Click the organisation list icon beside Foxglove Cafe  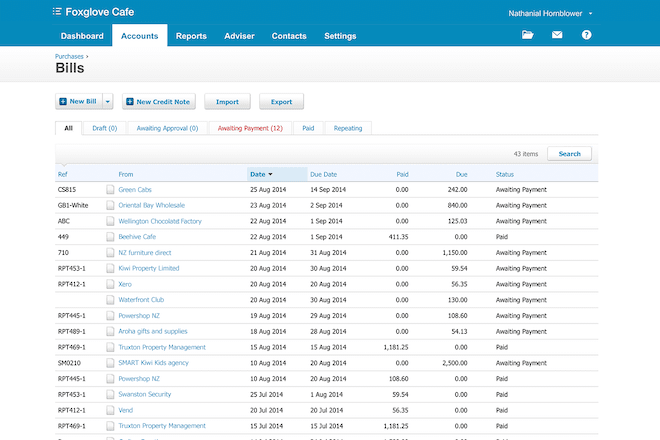[x=57, y=11]
